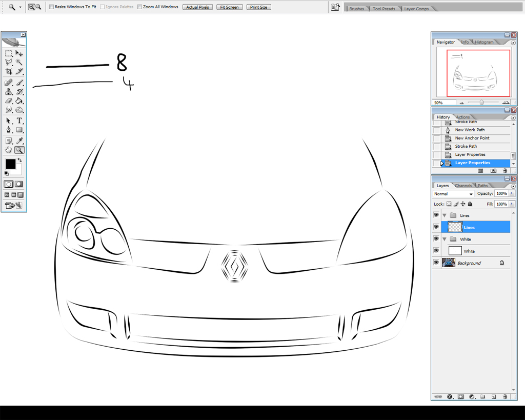525x420 pixels.
Task: Hide the Background layer eye icon
Action: point(436,263)
